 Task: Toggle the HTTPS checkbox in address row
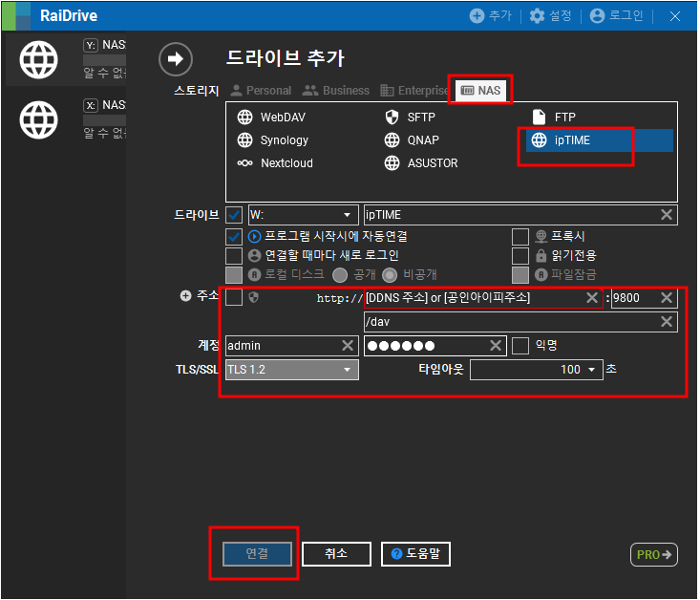[234, 297]
